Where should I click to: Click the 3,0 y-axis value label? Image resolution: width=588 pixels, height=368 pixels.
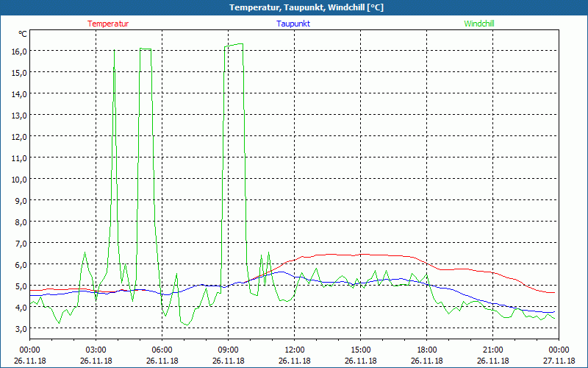point(18,328)
